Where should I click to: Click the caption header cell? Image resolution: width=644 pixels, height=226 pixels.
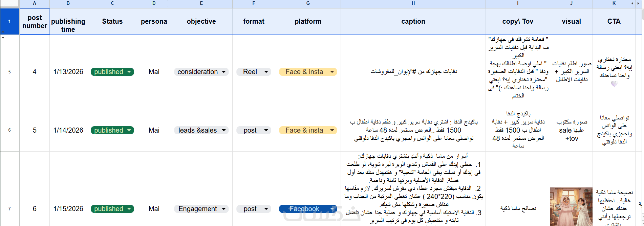pos(413,21)
